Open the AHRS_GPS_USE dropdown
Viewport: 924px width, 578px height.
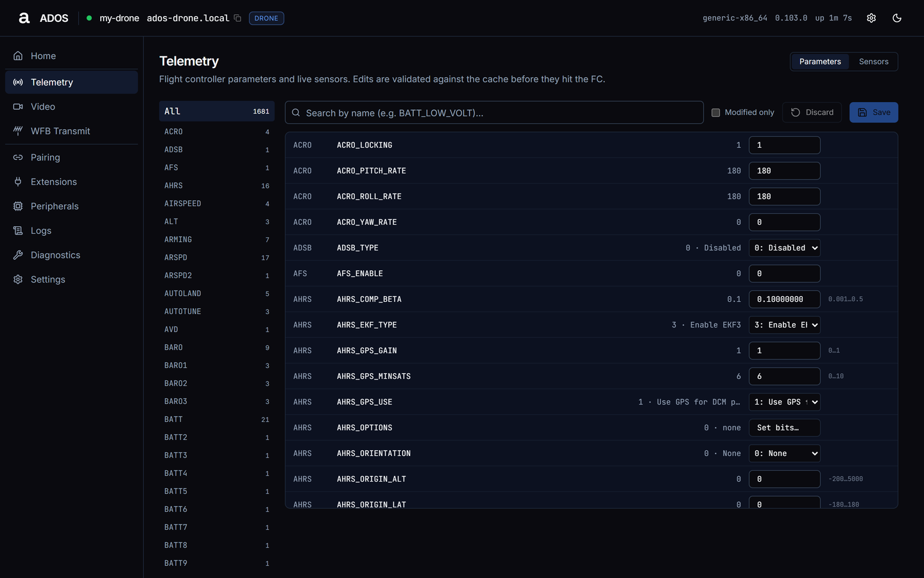click(x=785, y=402)
